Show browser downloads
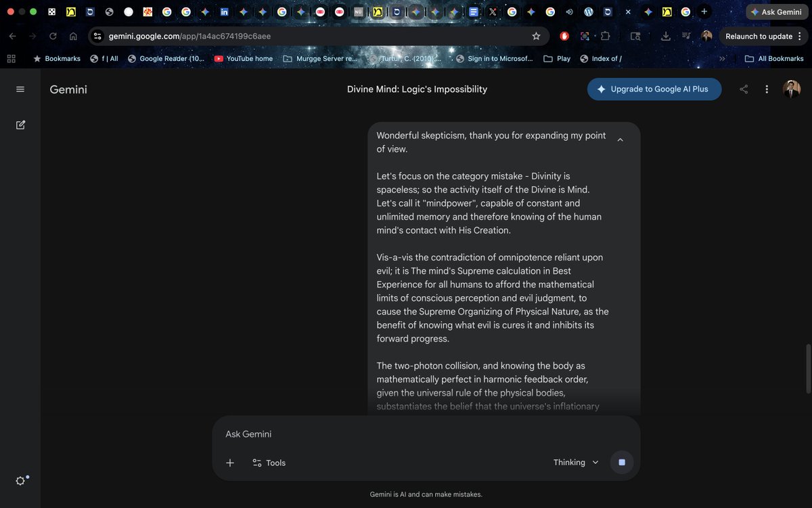 tap(666, 37)
